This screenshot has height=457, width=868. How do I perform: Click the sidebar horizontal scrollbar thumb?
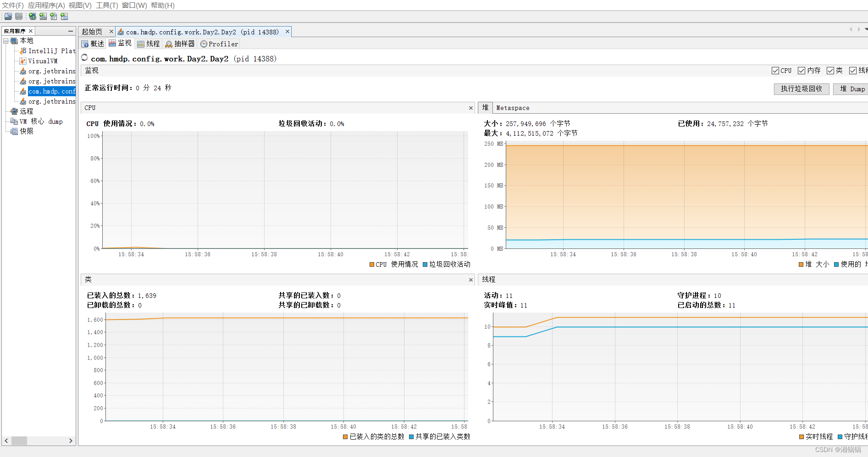point(19,441)
